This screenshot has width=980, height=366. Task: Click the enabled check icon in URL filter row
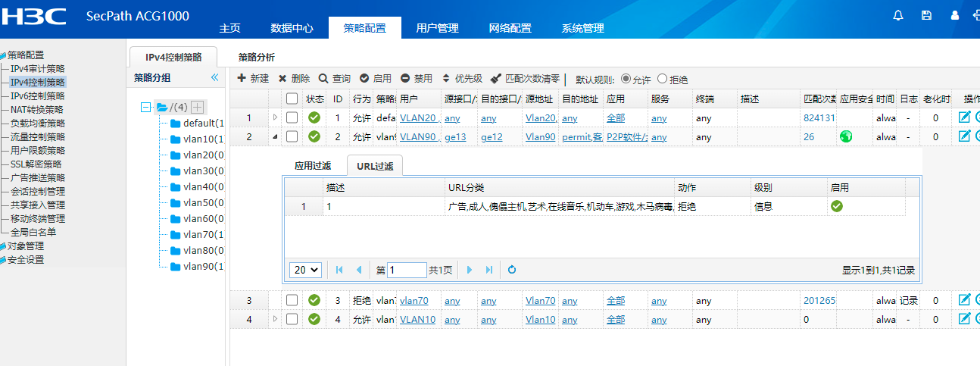tap(837, 206)
